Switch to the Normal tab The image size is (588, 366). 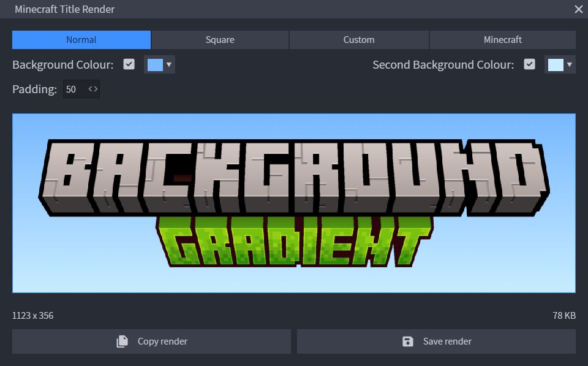pyautogui.click(x=81, y=40)
